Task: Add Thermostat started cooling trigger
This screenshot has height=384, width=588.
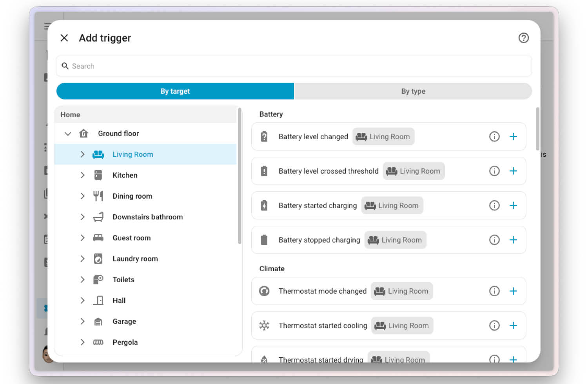Action: click(513, 326)
